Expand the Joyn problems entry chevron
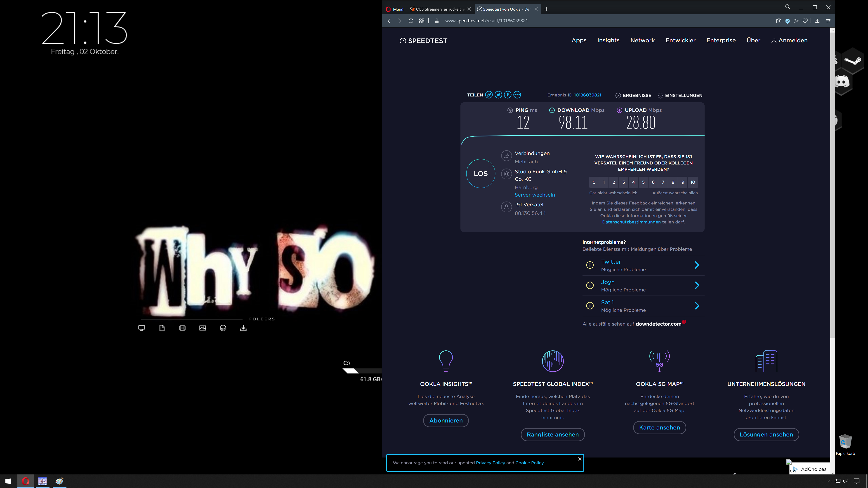The image size is (868, 488). click(x=697, y=286)
